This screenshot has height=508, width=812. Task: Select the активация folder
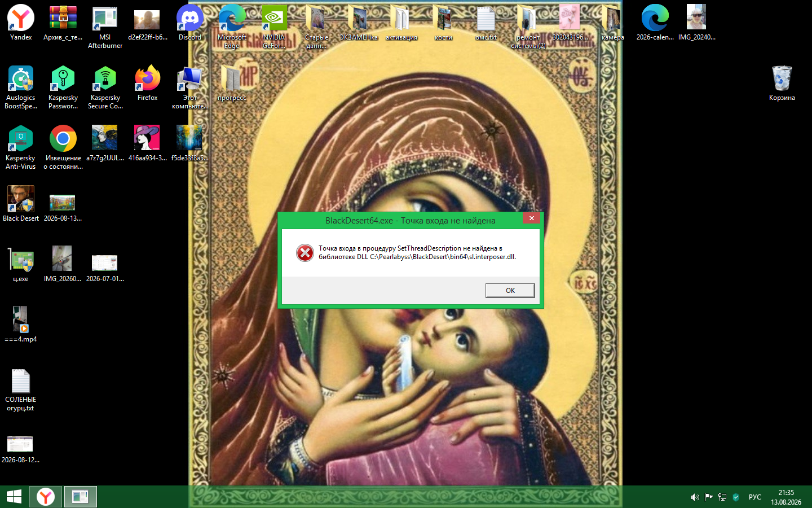[x=401, y=23]
